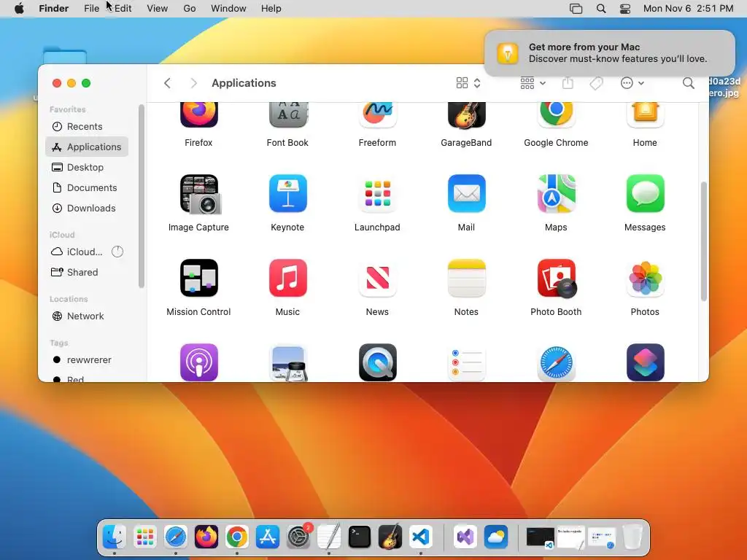The image size is (747, 560).
Task: Open the Mail app icon
Action: pos(466,193)
